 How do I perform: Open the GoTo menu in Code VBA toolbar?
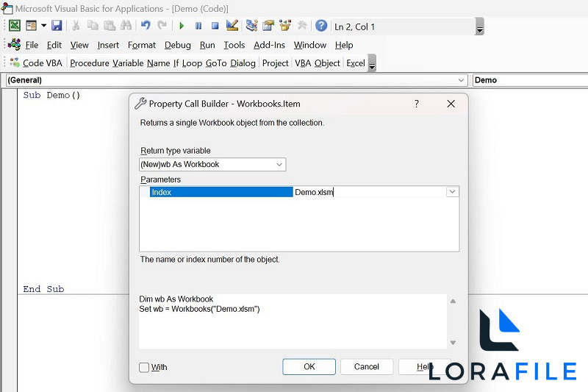click(216, 63)
